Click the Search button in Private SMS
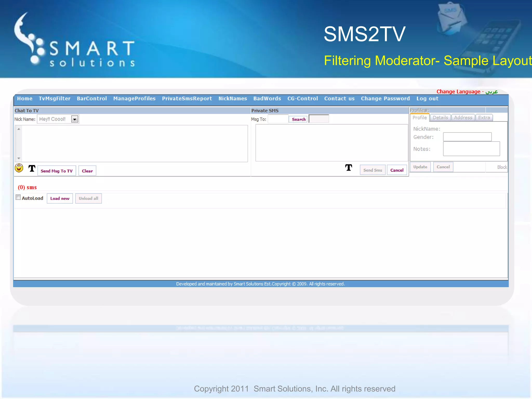 298,119
